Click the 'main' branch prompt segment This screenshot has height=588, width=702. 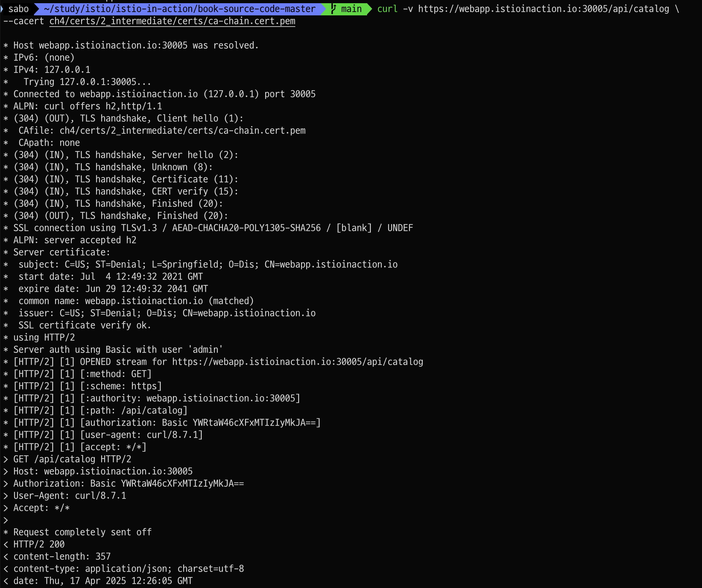(x=351, y=9)
